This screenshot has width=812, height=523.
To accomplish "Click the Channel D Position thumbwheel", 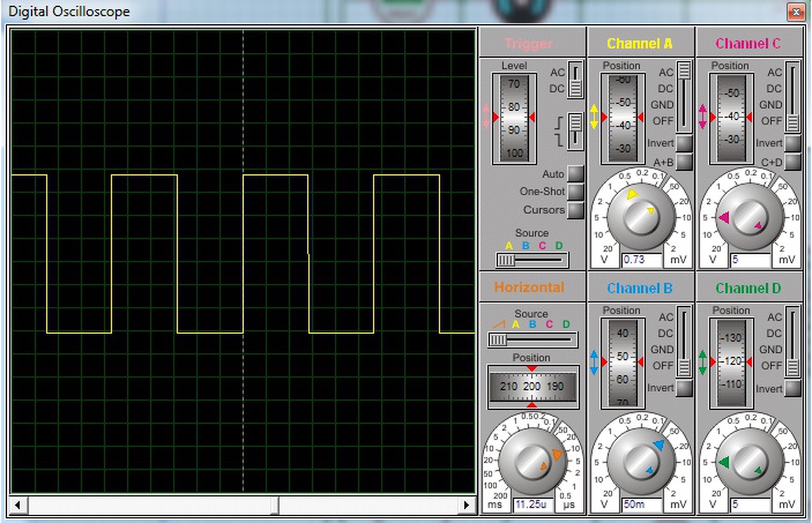I will click(731, 363).
